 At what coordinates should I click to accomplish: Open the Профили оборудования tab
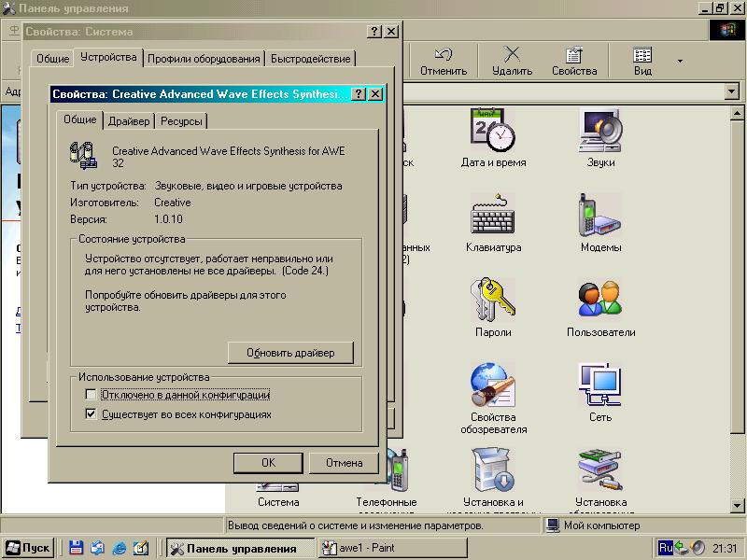(204, 59)
